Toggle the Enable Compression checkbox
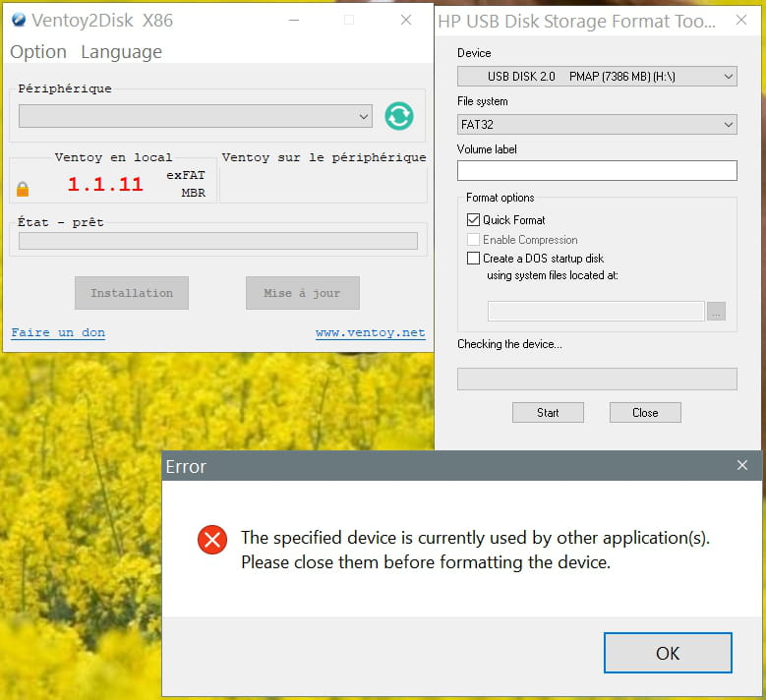Screen dimensions: 766x700 pos(474,240)
